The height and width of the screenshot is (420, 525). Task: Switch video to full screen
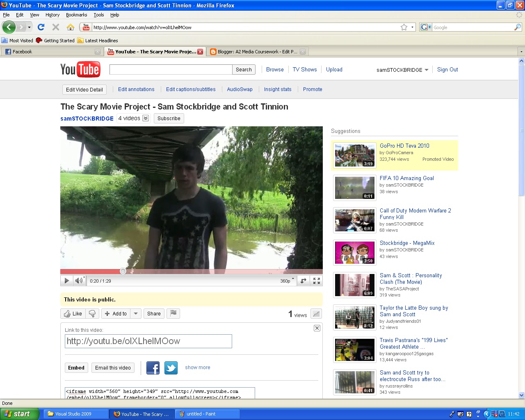click(x=317, y=281)
